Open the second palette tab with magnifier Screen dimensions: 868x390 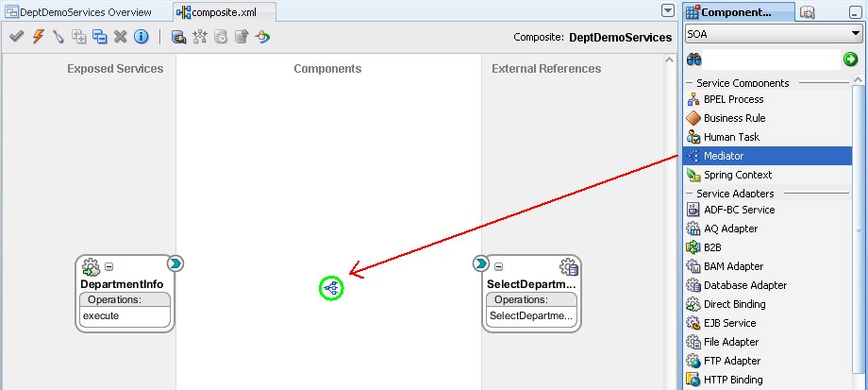808,12
